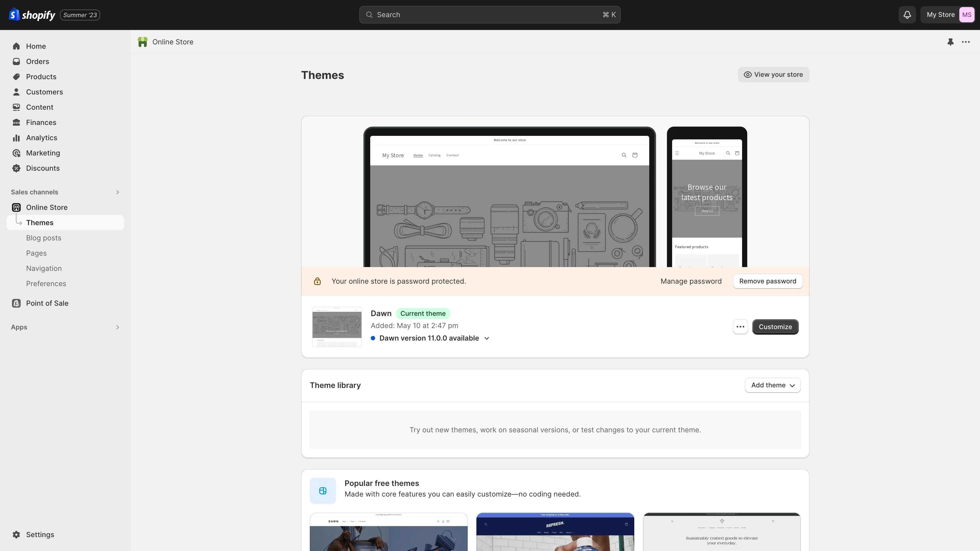Switch to the Themes sidebar item
The height and width of the screenshot is (551, 980).
point(39,223)
